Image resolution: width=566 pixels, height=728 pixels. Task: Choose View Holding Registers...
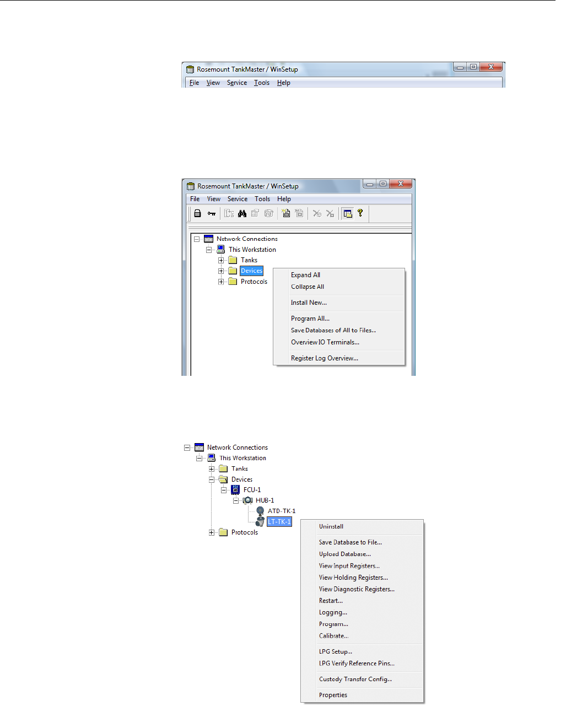(x=362, y=578)
